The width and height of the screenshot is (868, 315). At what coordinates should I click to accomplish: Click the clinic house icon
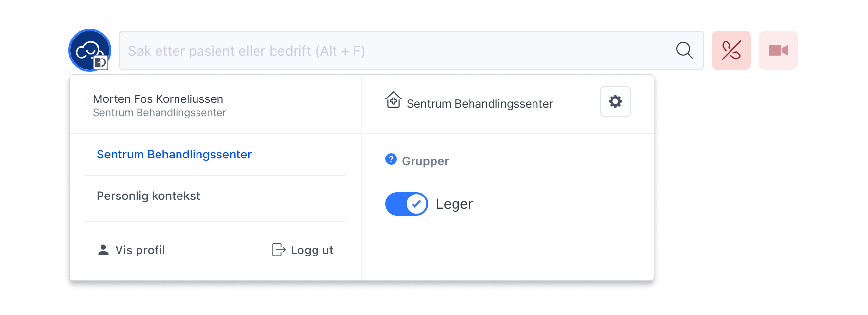[393, 100]
